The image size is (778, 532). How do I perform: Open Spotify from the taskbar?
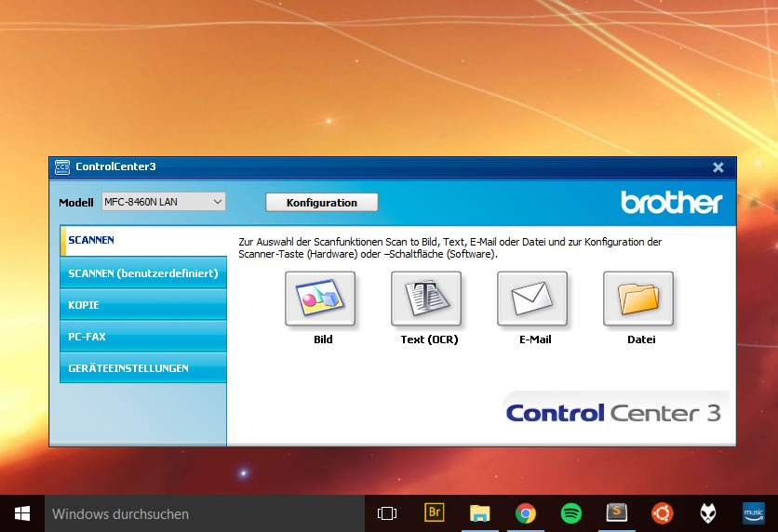tap(571, 513)
